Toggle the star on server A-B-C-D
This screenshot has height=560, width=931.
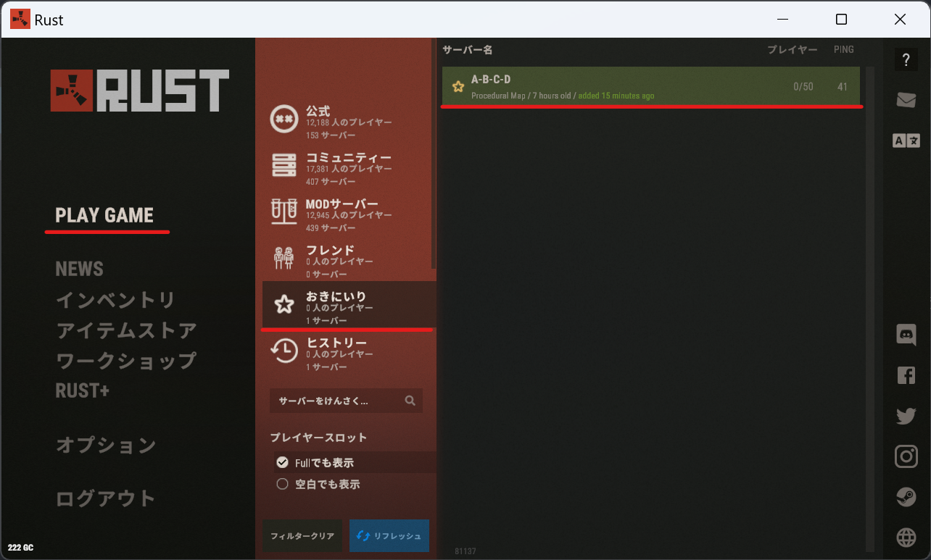coord(458,85)
